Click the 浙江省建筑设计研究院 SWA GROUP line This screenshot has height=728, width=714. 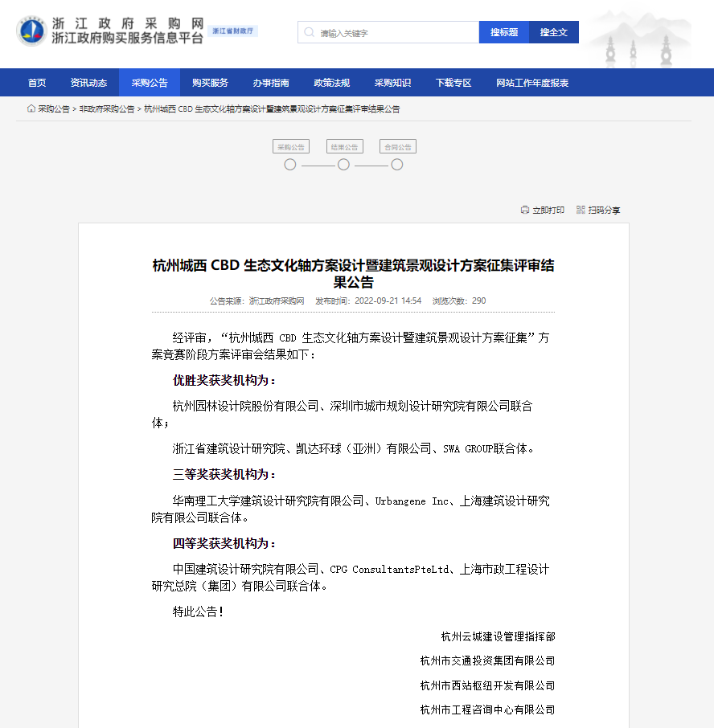(x=354, y=449)
